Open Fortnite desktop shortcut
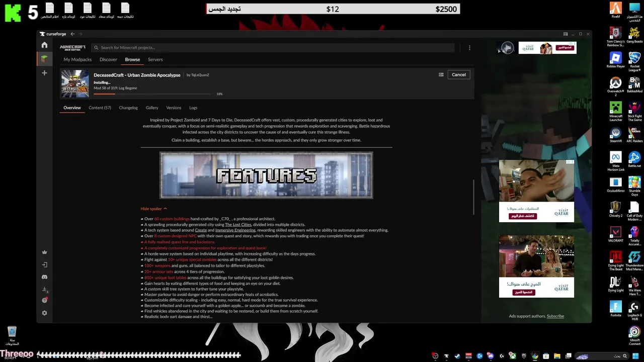 pos(616,309)
